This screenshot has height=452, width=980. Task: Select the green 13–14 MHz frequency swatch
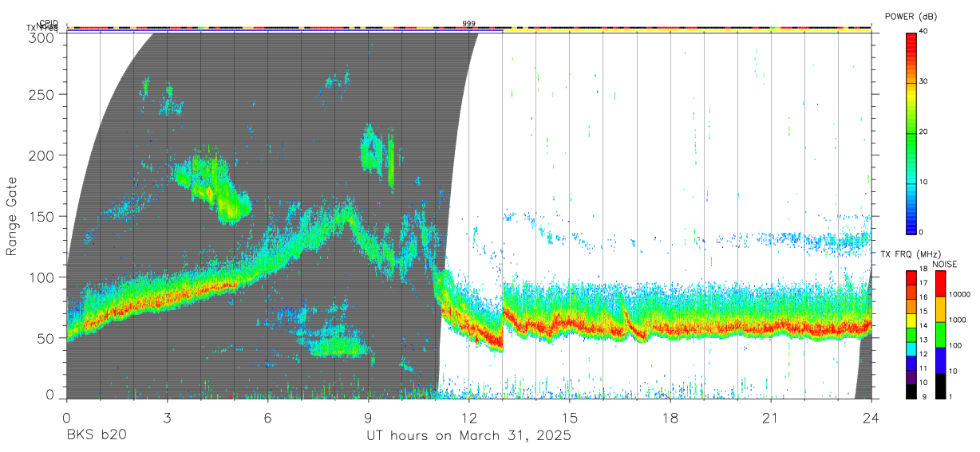(911, 334)
